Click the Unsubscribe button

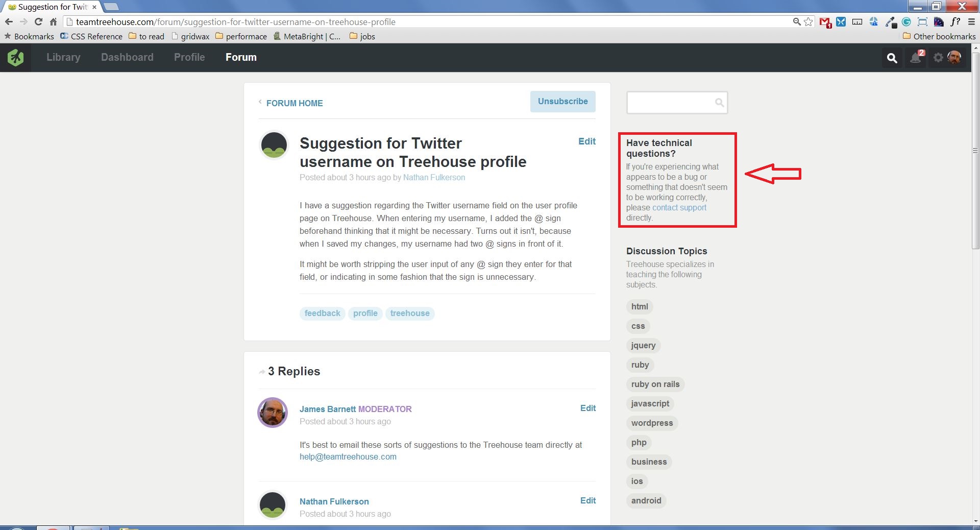pos(562,102)
